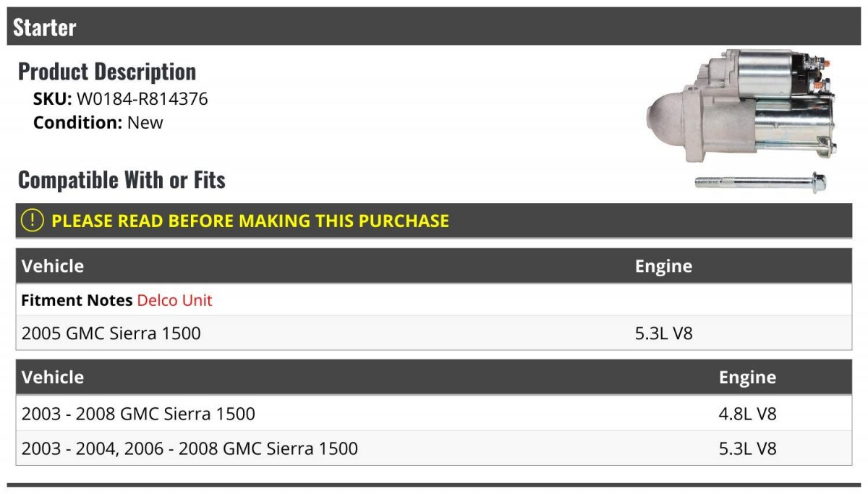Open the PLEASE READ BEFORE MAKING THIS PURCHASE banner

point(434,221)
